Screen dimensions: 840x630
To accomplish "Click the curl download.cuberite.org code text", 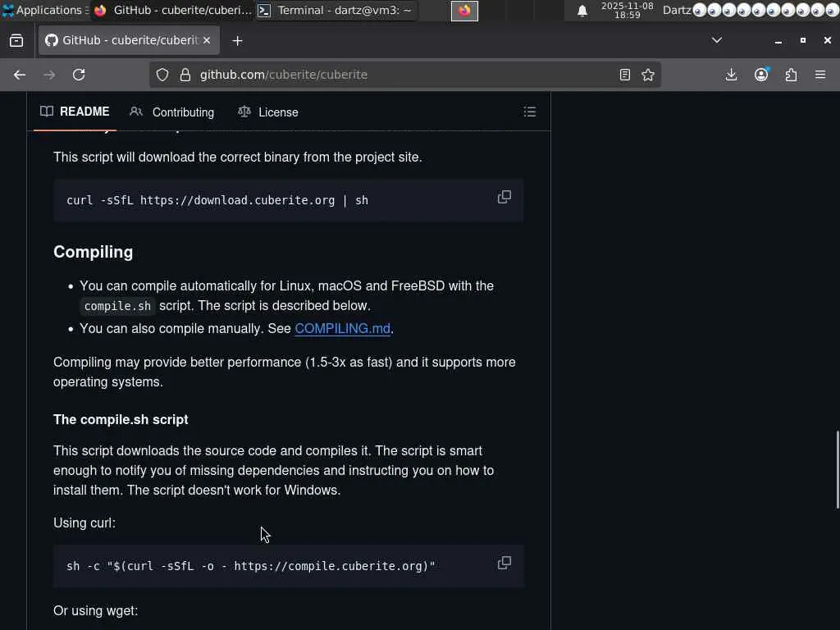I will coord(217,200).
